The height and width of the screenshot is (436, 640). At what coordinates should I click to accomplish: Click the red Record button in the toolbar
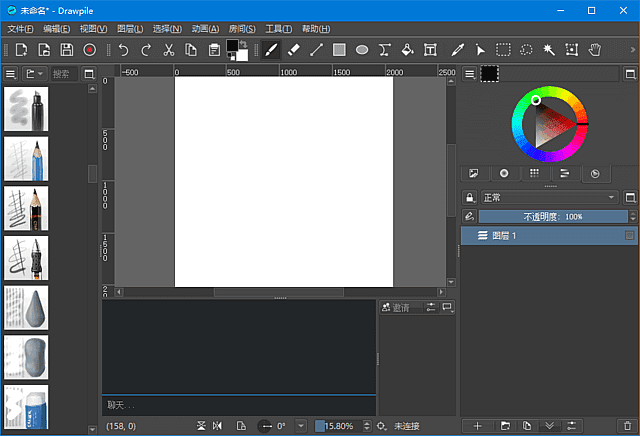(89, 49)
